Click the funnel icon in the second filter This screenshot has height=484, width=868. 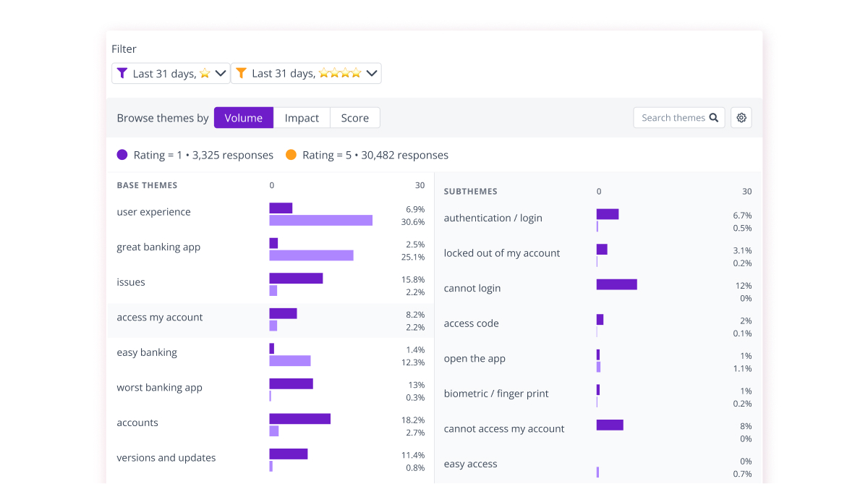242,72
